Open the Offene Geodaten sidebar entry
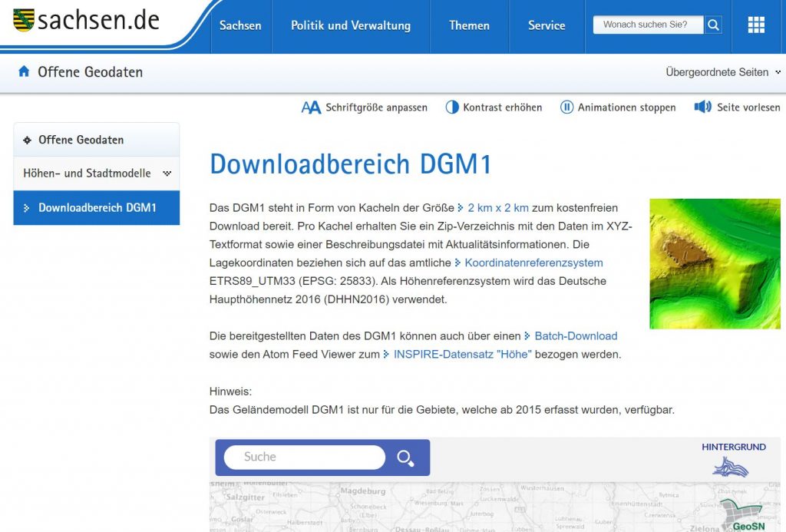 [81, 140]
